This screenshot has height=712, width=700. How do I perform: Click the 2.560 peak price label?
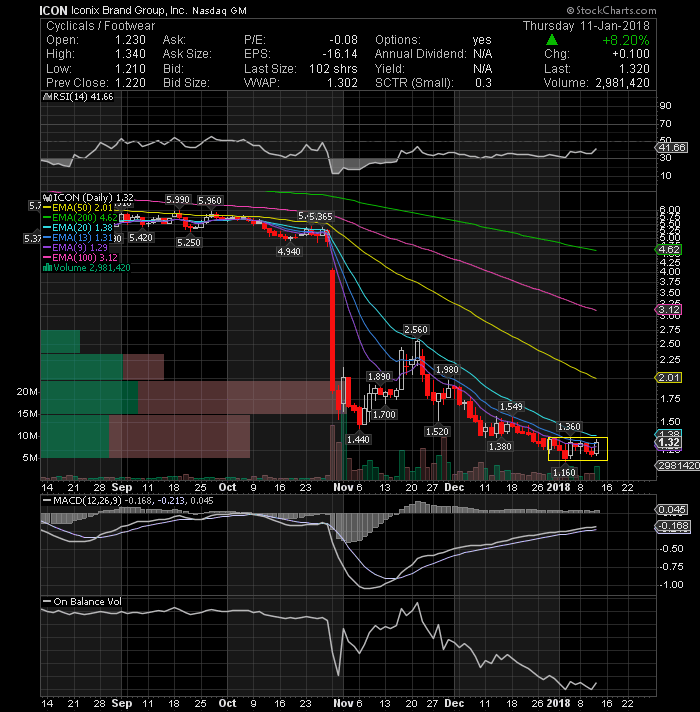click(x=416, y=330)
